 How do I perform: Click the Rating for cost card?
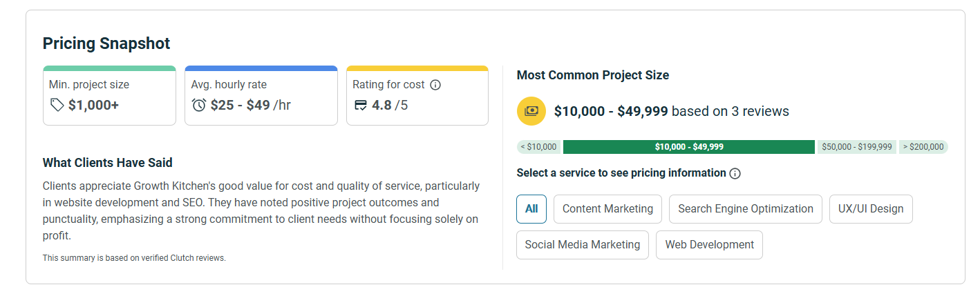pos(417,95)
